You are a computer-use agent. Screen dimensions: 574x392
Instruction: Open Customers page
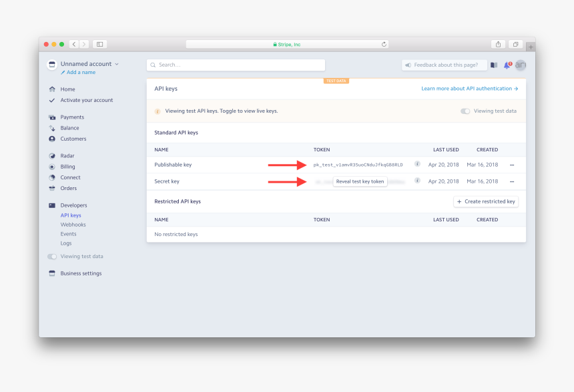point(73,139)
